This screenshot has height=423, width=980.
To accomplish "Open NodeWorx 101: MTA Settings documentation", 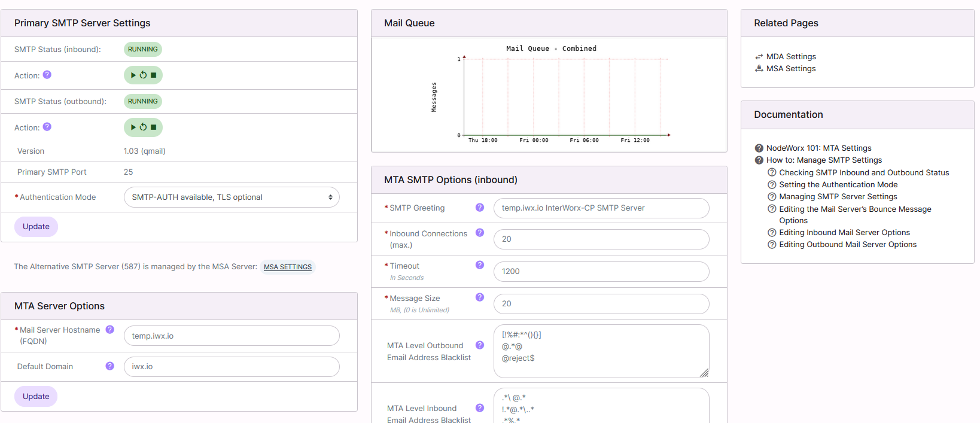I will pos(818,148).
